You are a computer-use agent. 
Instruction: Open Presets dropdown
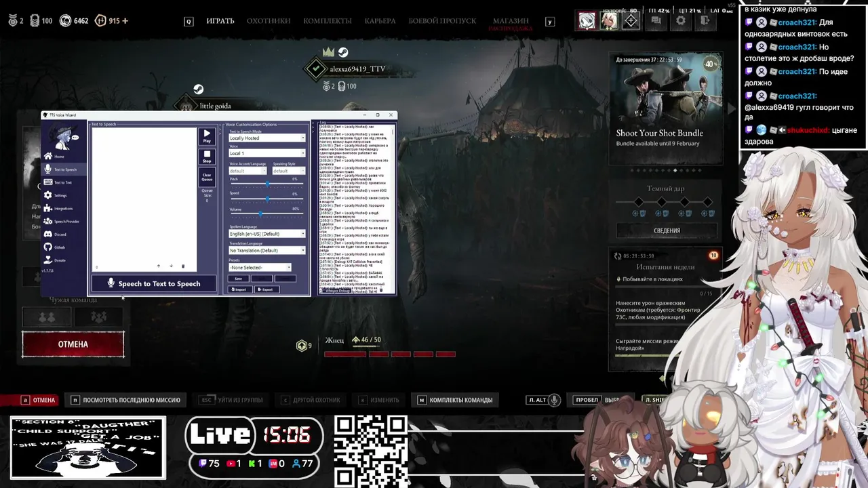(x=260, y=268)
